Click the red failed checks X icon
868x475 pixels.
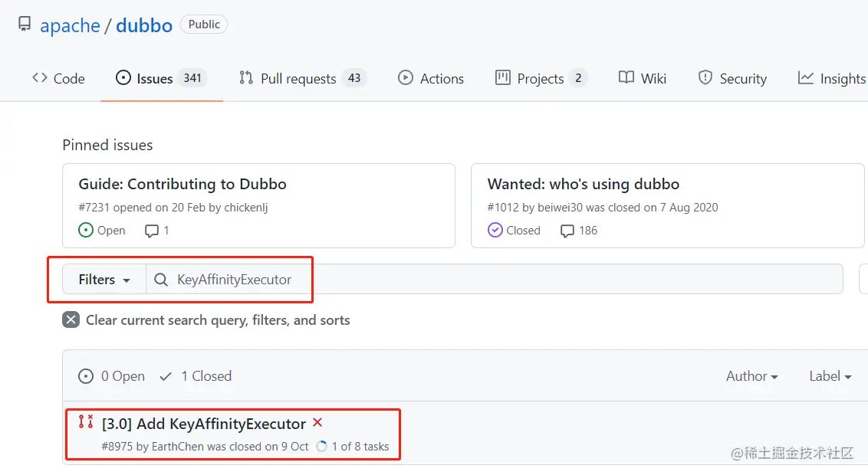click(x=317, y=422)
